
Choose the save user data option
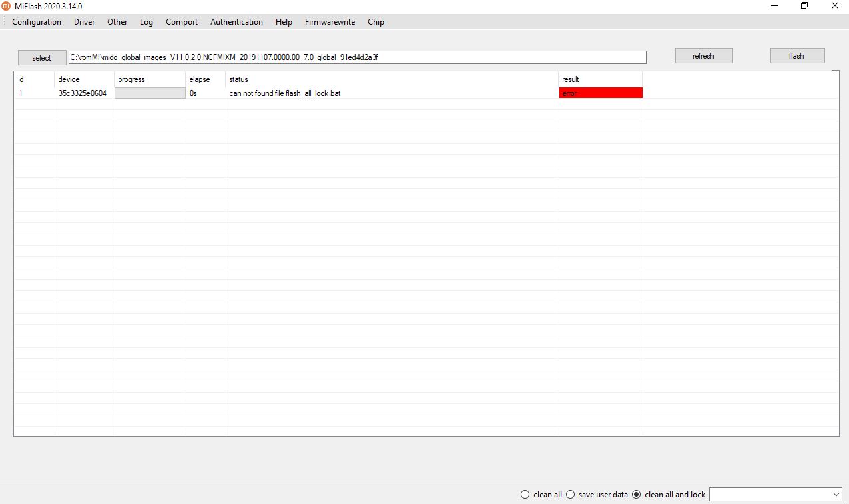click(x=571, y=495)
